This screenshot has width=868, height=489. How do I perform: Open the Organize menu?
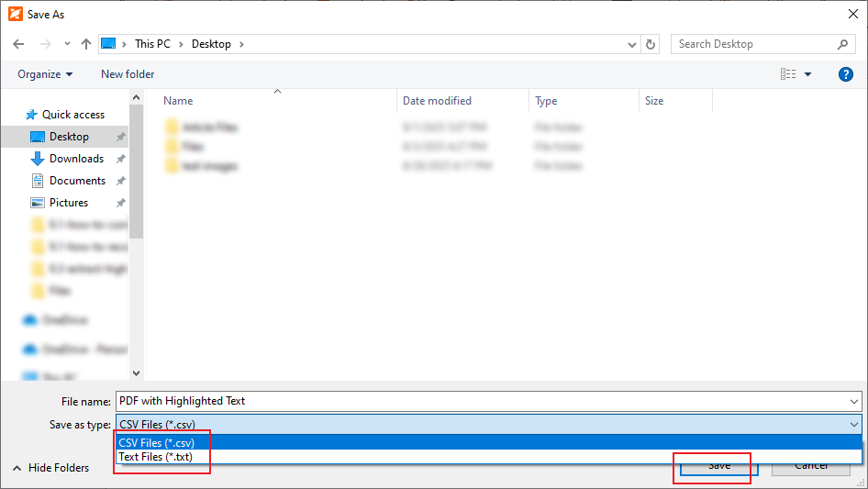(45, 74)
